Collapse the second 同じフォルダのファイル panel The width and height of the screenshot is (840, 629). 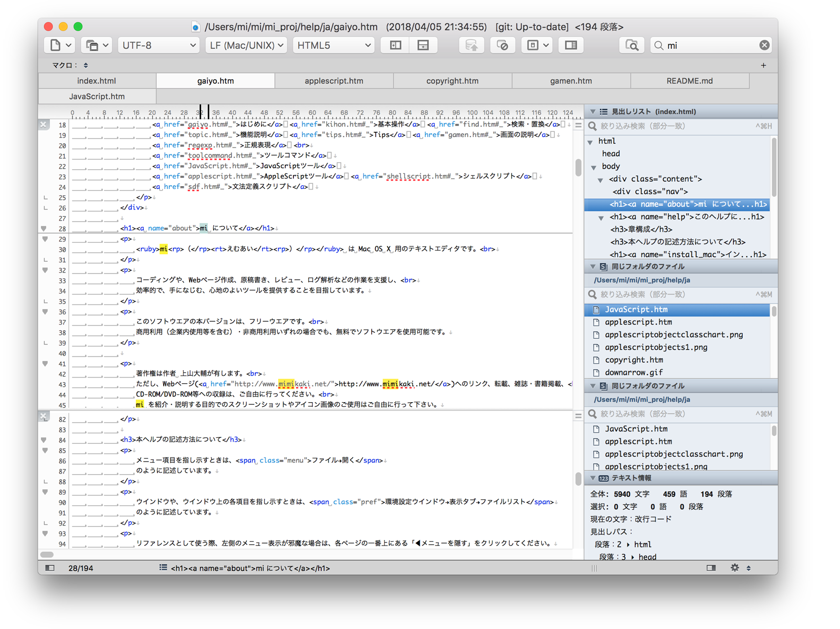593,386
